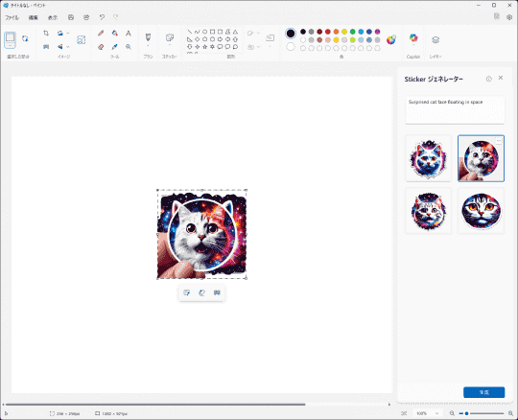This screenshot has height=420, width=518.
Task: Click the blue generate button in Sticker panel
Action: click(x=484, y=392)
